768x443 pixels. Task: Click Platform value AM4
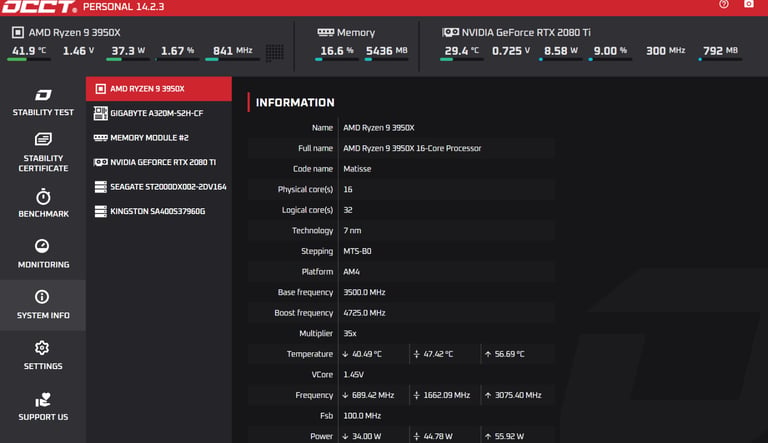(351, 271)
